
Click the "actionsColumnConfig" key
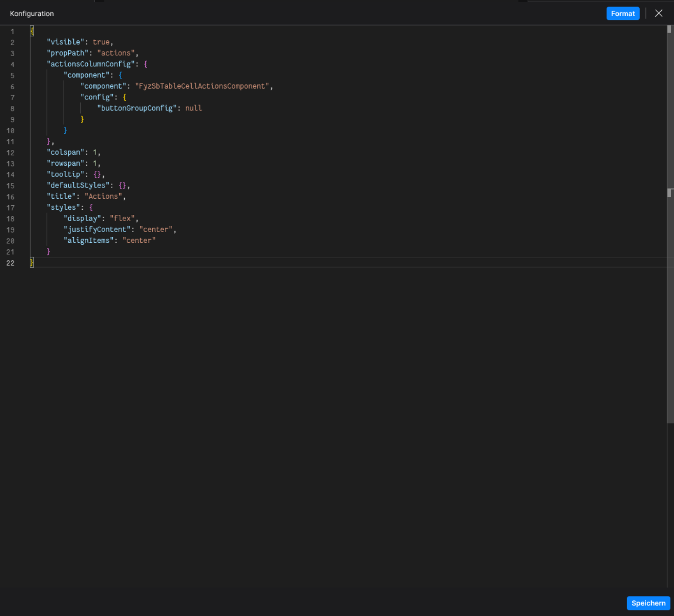tap(91, 64)
